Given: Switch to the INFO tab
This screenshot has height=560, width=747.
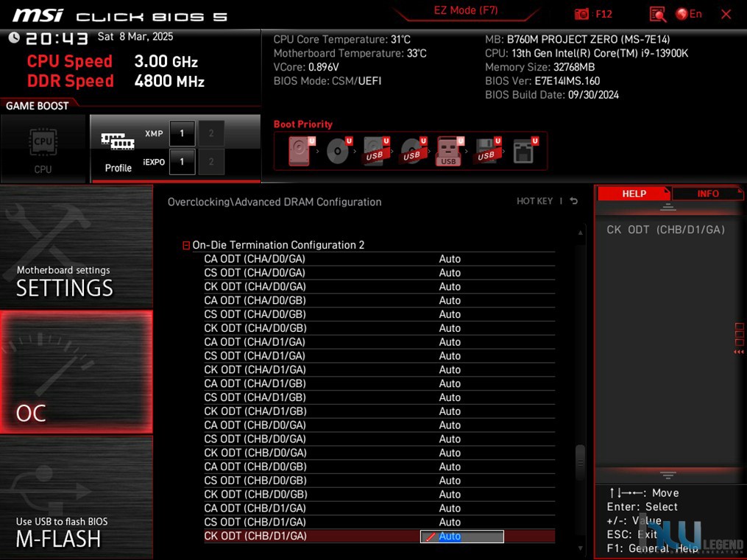Looking at the screenshot, I should 707,194.
